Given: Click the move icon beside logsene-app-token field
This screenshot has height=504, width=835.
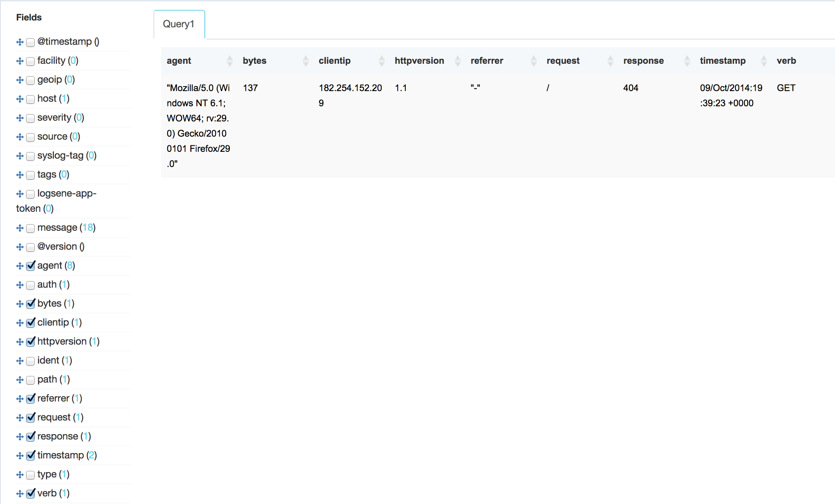Looking at the screenshot, I should pyautogui.click(x=20, y=194).
